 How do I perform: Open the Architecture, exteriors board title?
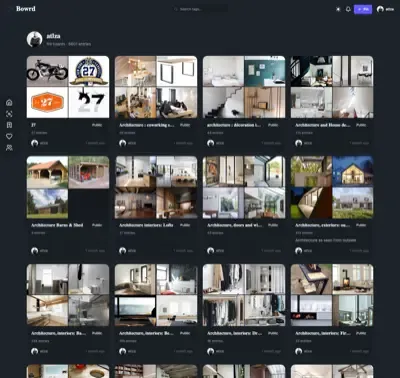322,225
